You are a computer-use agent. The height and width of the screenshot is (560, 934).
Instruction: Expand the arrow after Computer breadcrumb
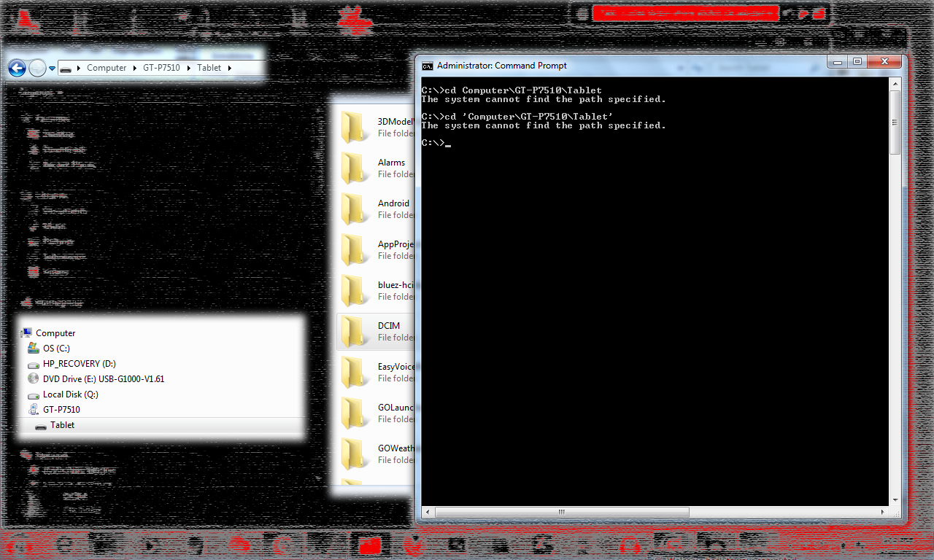pos(135,68)
